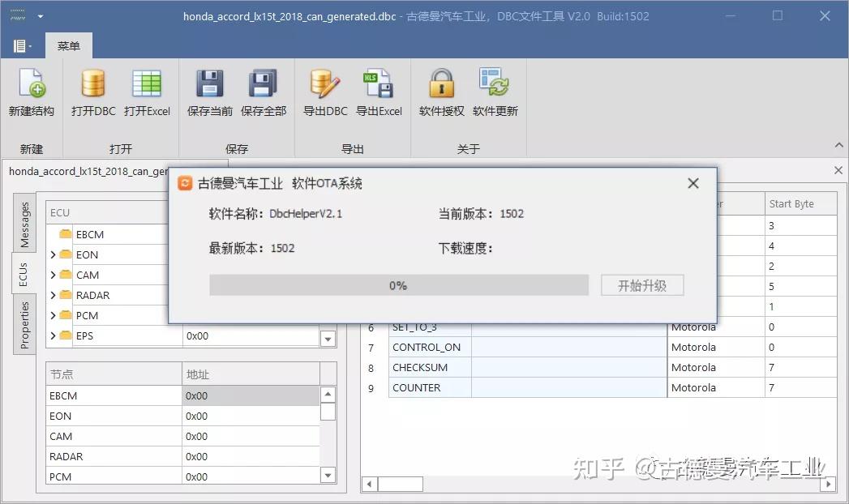Collapse the ribbon with the chevron
The width and height of the screenshot is (849, 504).
pos(838,145)
